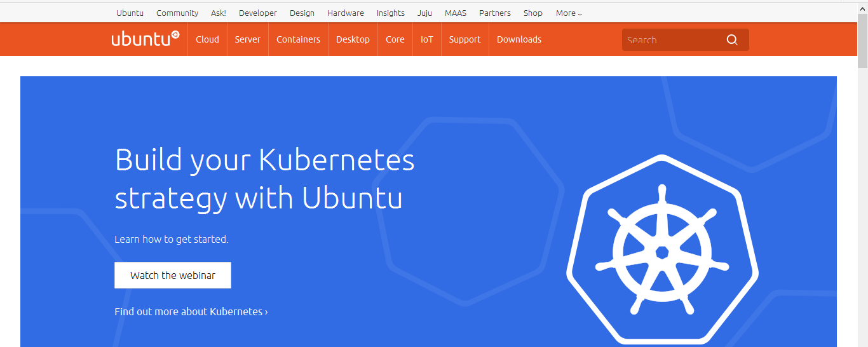Image resolution: width=868 pixels, height=347 pixels.
Task: Open the Ask! link
Action: [219, 13]
